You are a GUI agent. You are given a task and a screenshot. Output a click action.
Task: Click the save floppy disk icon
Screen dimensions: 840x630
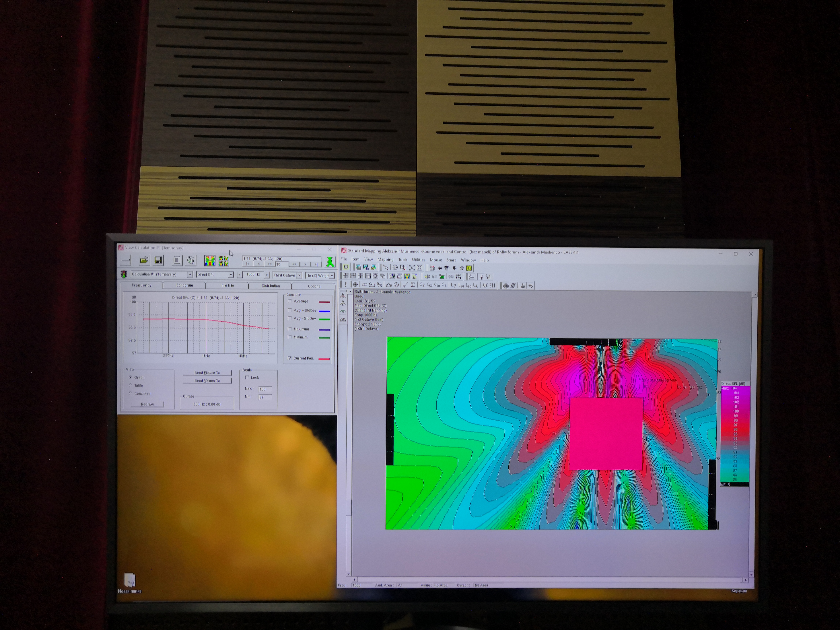coord(158,260)
